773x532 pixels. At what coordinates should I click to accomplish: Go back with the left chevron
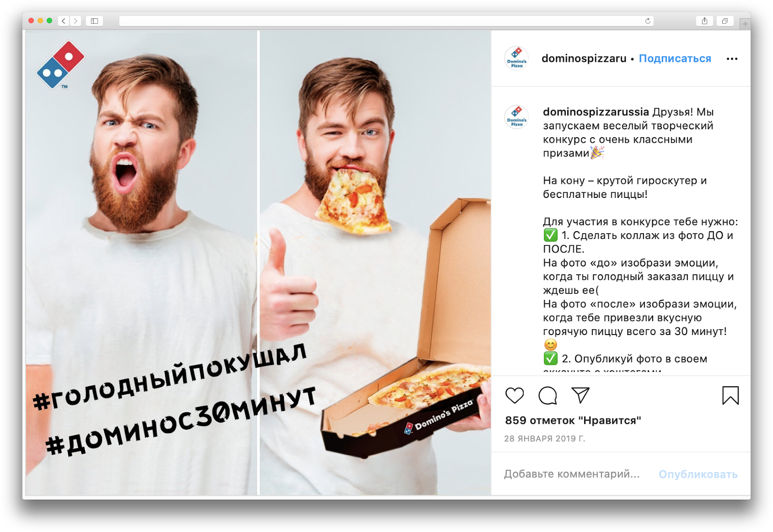click(x=64, y=21)
